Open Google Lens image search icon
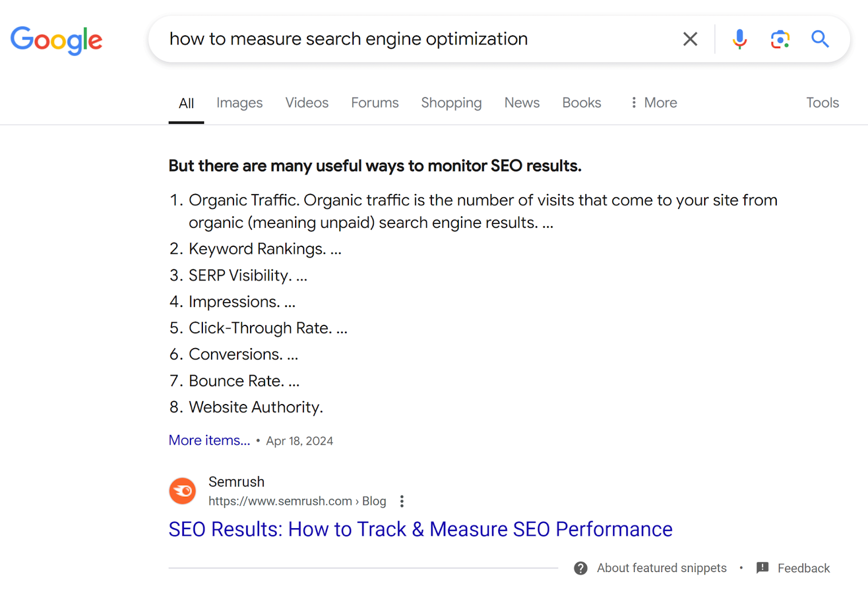The width and height of the screenshot is (868, 603). tap(780, 39)
